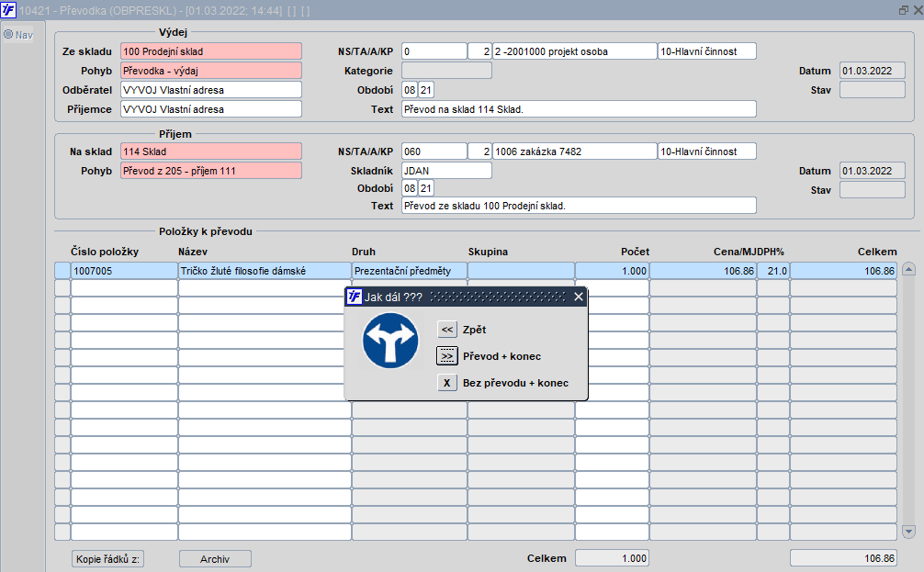Click the total Celkem summary field 106.86
The width and height of the screenshot is (924, 572).
pyautogui.click(x=843, y=558)
